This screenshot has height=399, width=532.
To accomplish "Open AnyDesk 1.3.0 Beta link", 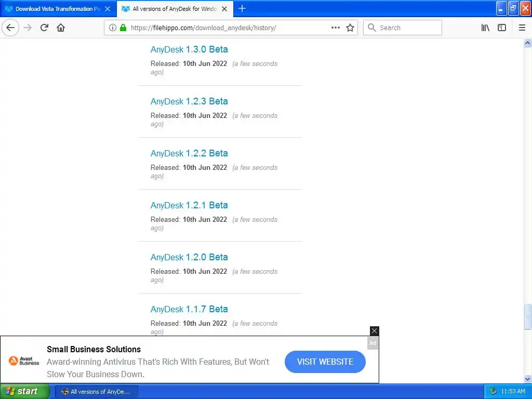I will pos(189,49).
